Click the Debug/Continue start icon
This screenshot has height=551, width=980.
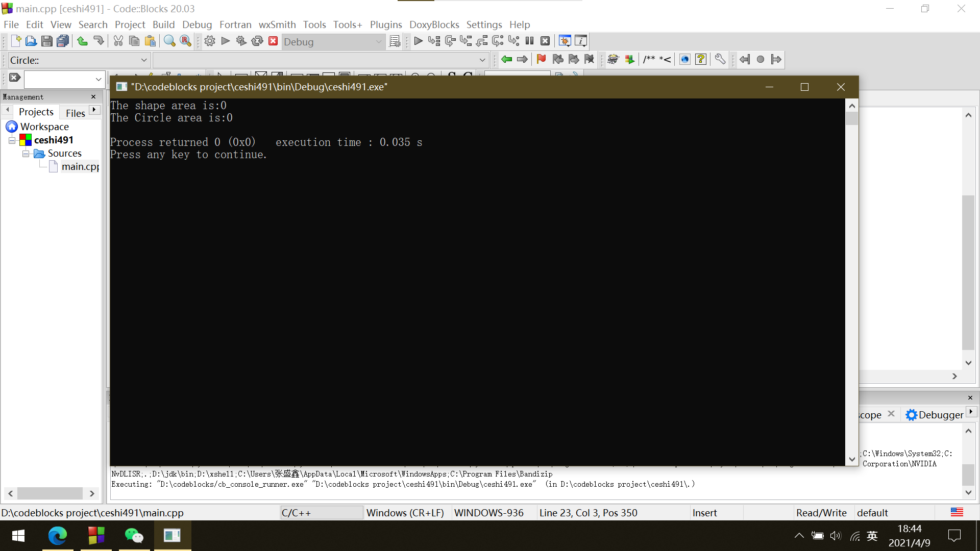[x=418, y=41]
